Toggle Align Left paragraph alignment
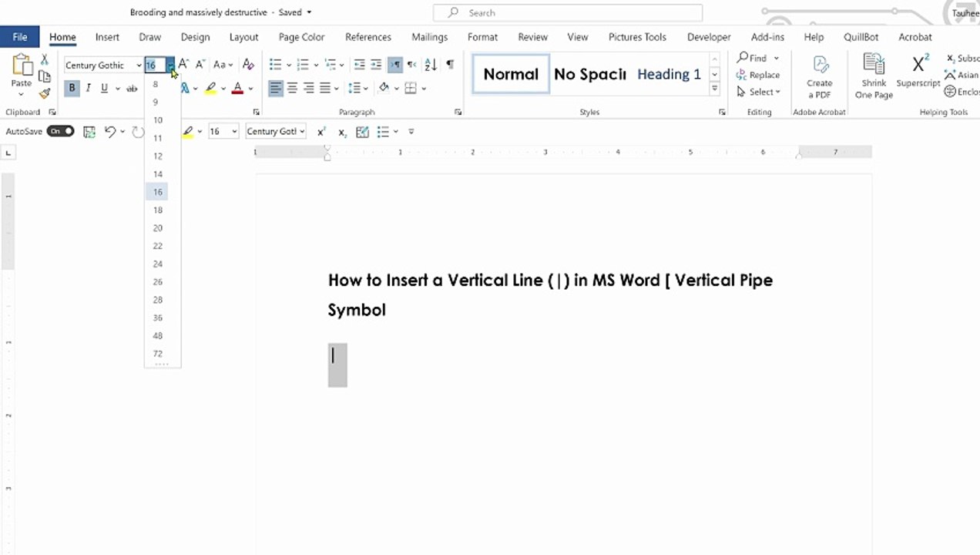Screen dimensions: 980x555 [276, 89]
